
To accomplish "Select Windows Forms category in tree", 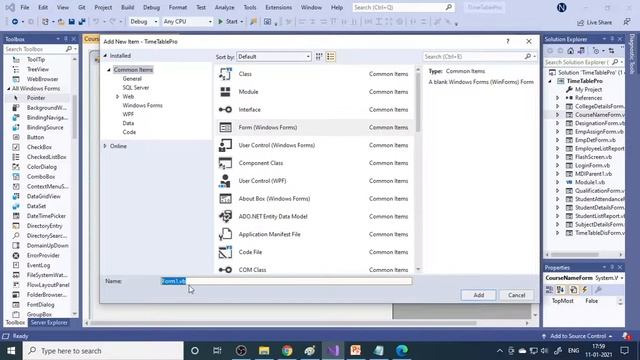I will point(142,105).
